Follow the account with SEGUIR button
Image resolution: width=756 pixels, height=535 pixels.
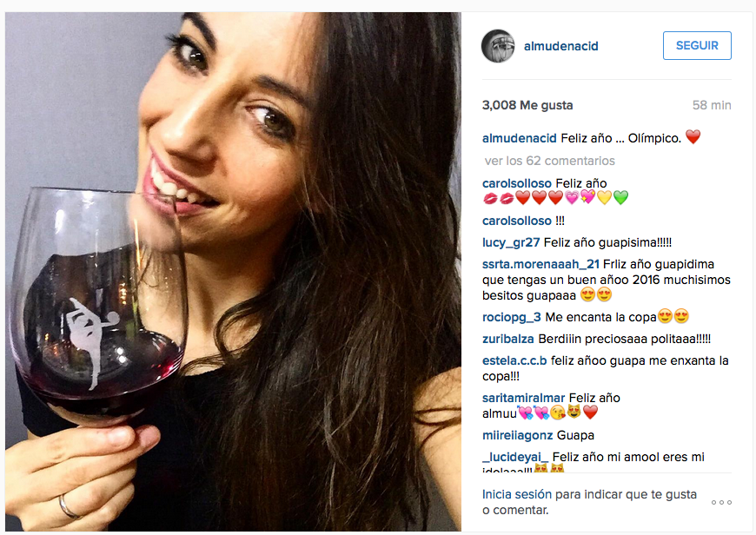697,46
